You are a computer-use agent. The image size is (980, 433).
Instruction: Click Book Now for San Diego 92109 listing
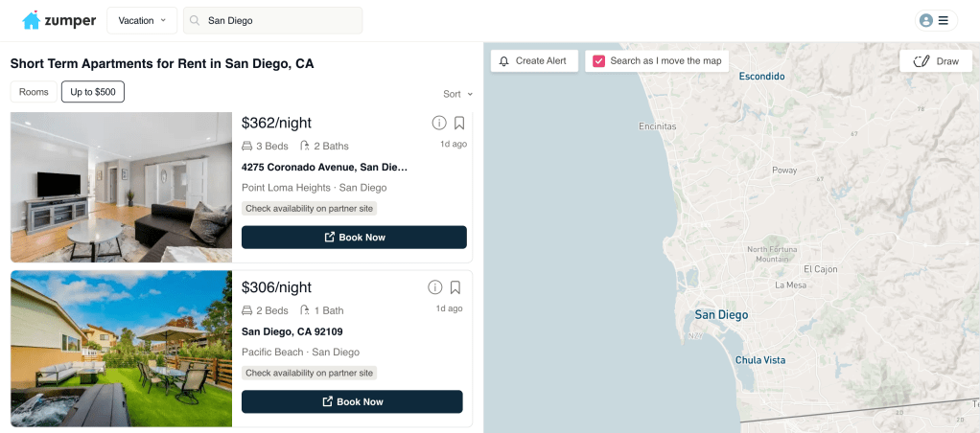(x=352, y=402)
